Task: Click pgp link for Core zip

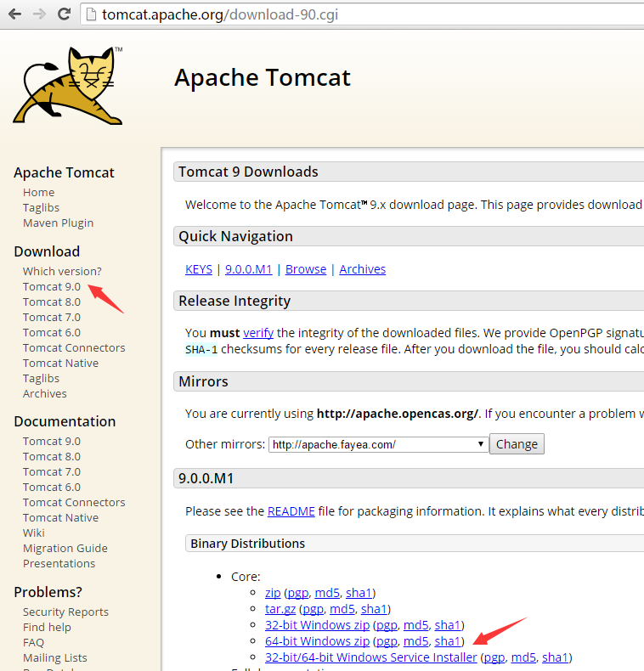Action: pyautogui.click(x=298, y=593)
